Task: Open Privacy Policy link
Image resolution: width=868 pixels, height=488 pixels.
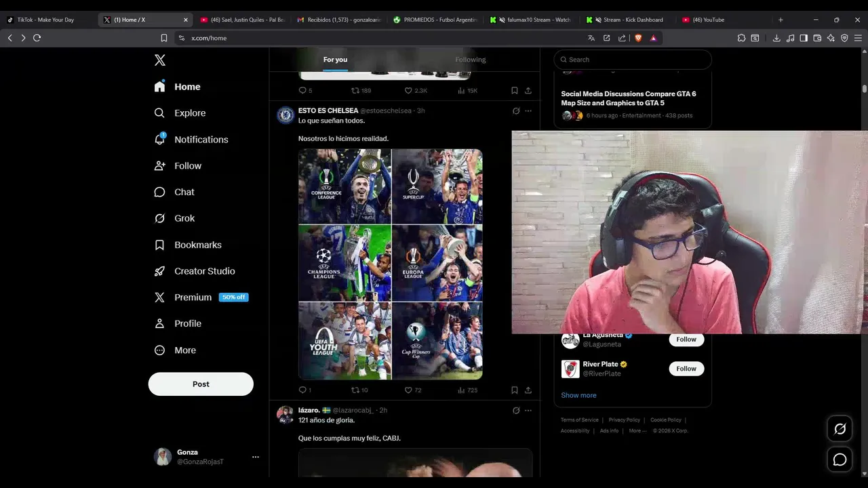Action: 625,420
